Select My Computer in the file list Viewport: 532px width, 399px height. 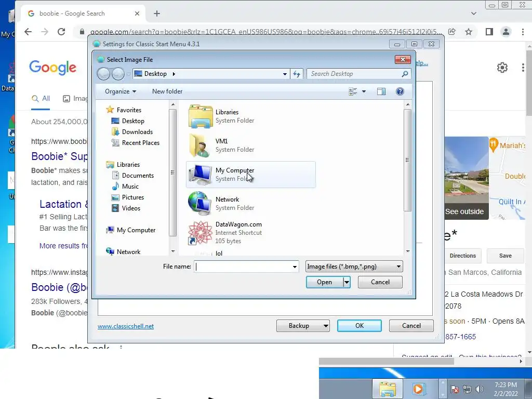[251, 175]
